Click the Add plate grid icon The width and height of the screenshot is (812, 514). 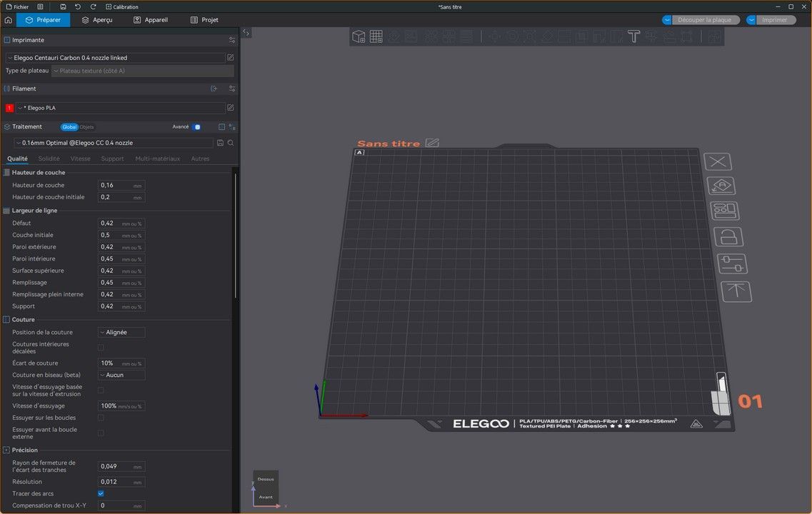point(376,36)
